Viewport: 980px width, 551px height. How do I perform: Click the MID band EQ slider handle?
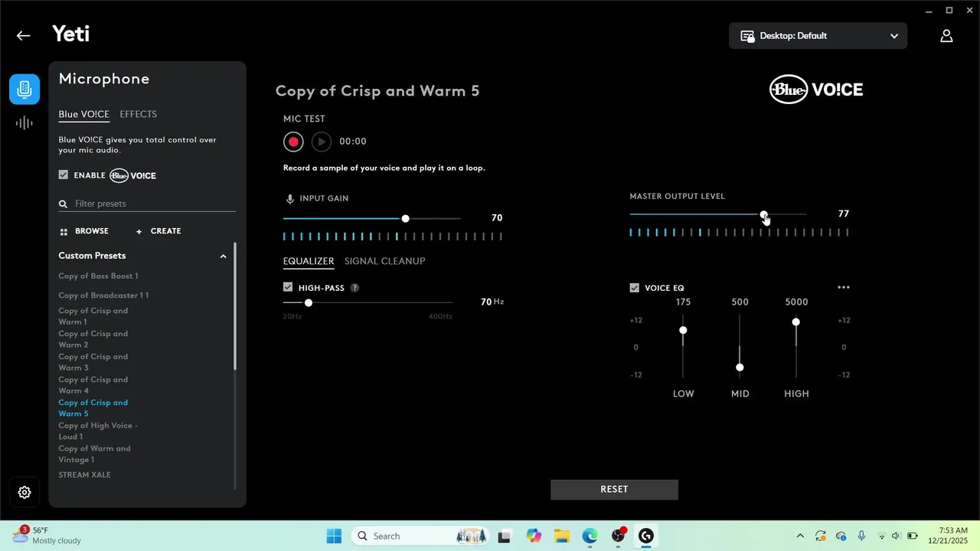coord(740,367)
